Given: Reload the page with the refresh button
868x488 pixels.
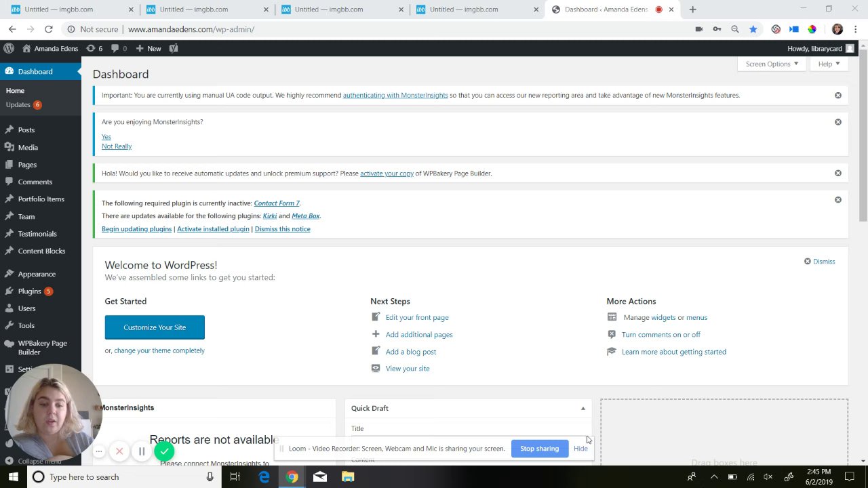Looking at the screenshot, I should pos(49,29).
